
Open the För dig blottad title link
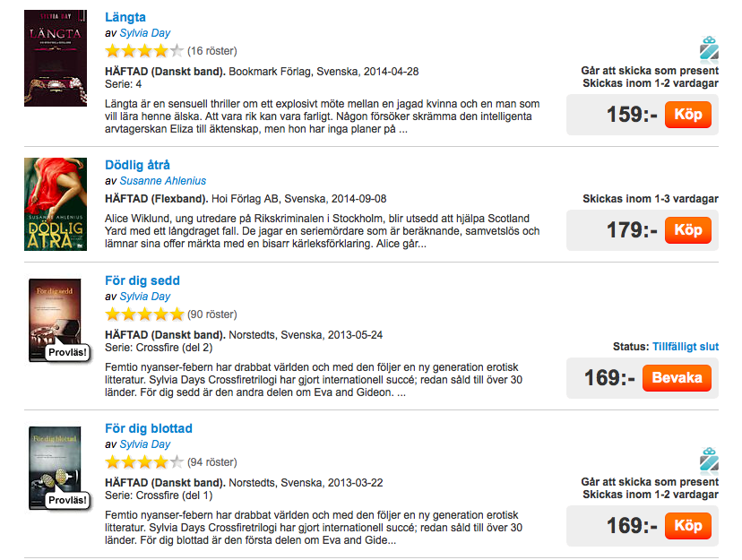(149, 428)
